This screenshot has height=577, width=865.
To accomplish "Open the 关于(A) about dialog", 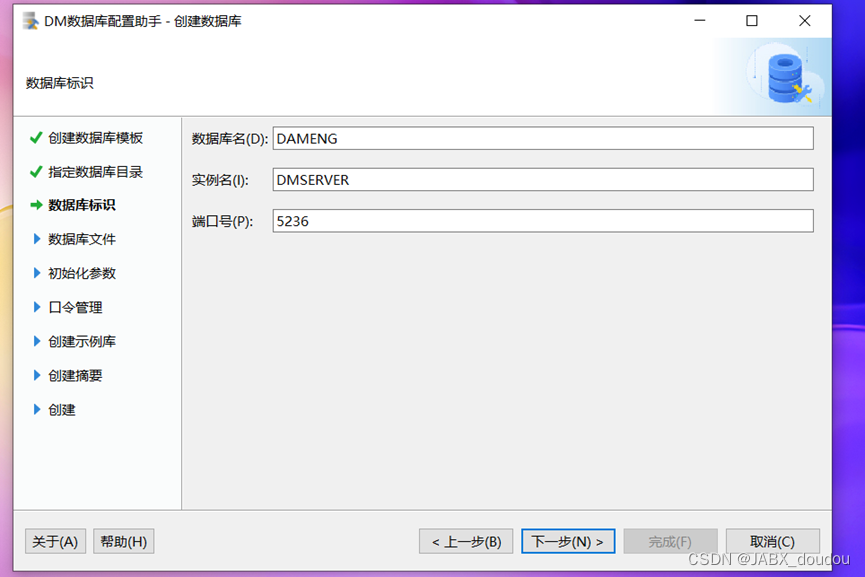I will tap(55, 542).
